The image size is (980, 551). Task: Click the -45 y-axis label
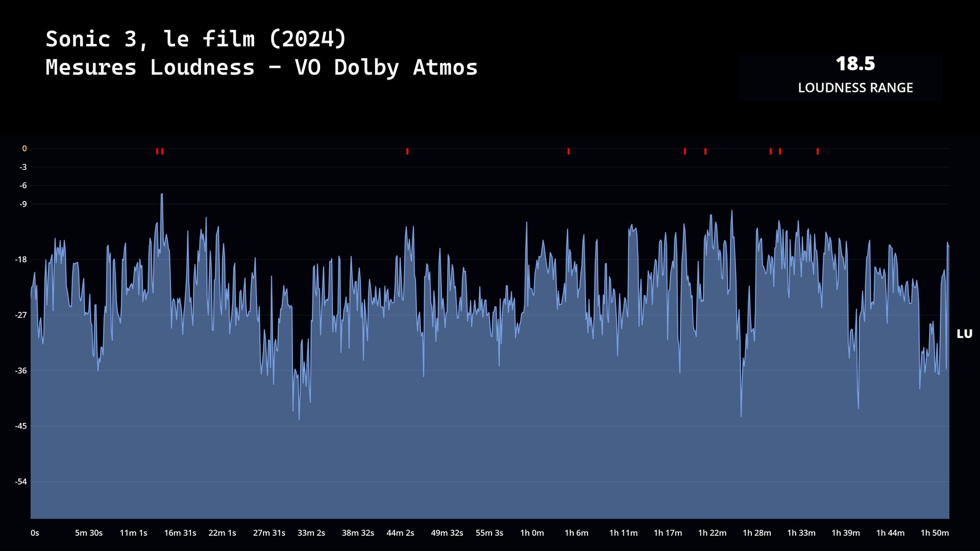tap(21, 426)
